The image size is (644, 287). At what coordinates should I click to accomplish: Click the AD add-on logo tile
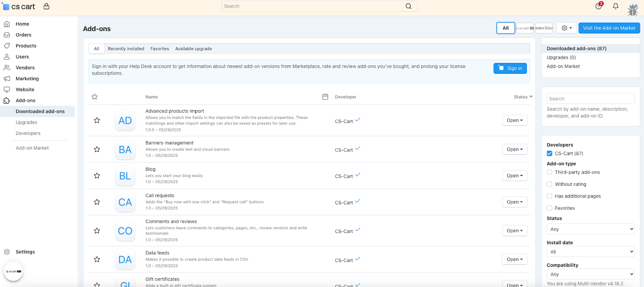[x=125, y=121]
